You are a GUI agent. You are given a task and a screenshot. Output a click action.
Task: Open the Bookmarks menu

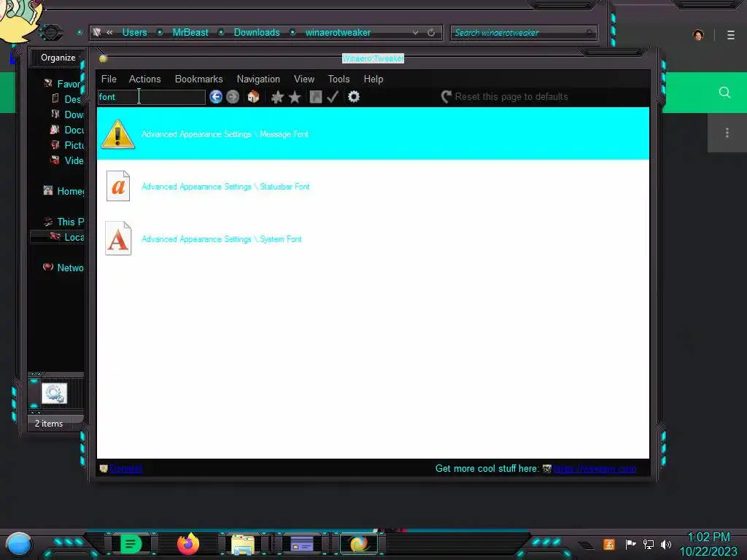[x=198, y=79]
